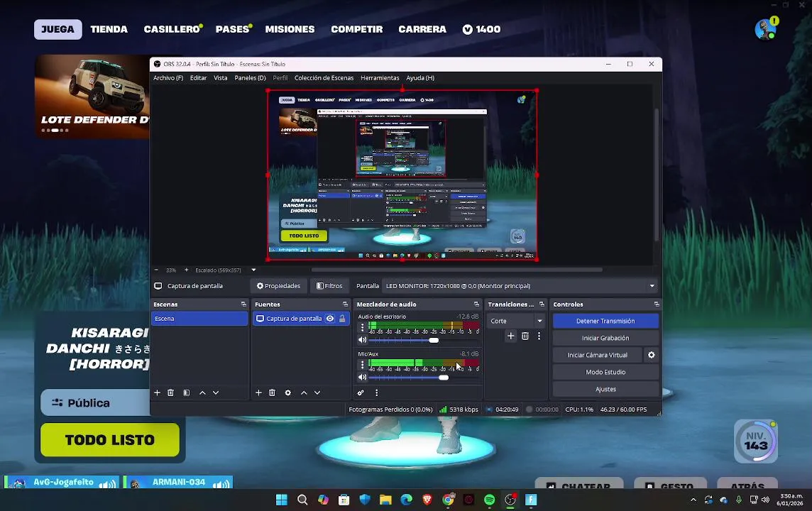Open the Fortnite profile avatar icon
The image size is (812, 511).
[765, 30]
